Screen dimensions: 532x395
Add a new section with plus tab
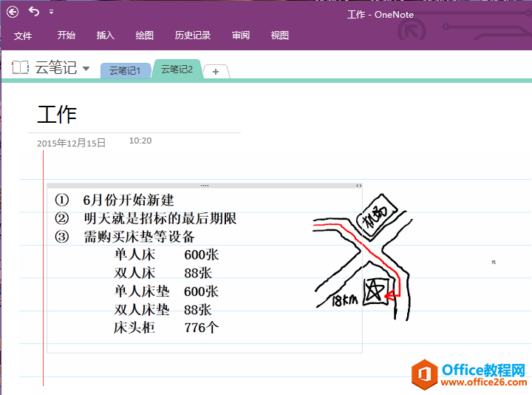tap(216, 71)
